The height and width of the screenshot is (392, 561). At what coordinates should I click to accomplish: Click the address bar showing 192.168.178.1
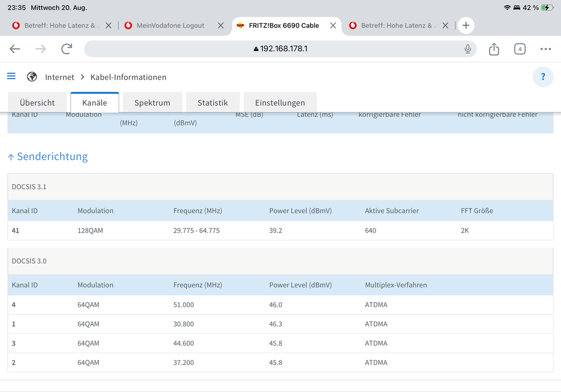pyautogui.click(x=281, y=49)
